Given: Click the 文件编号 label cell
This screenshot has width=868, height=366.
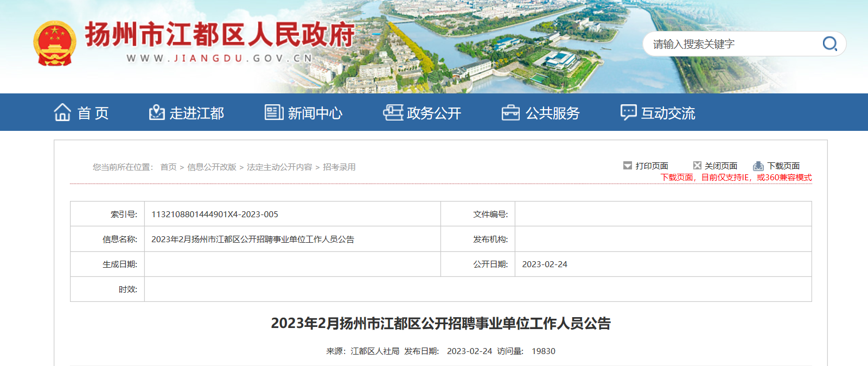Looking at the screenshot, I should pos(478,214).
